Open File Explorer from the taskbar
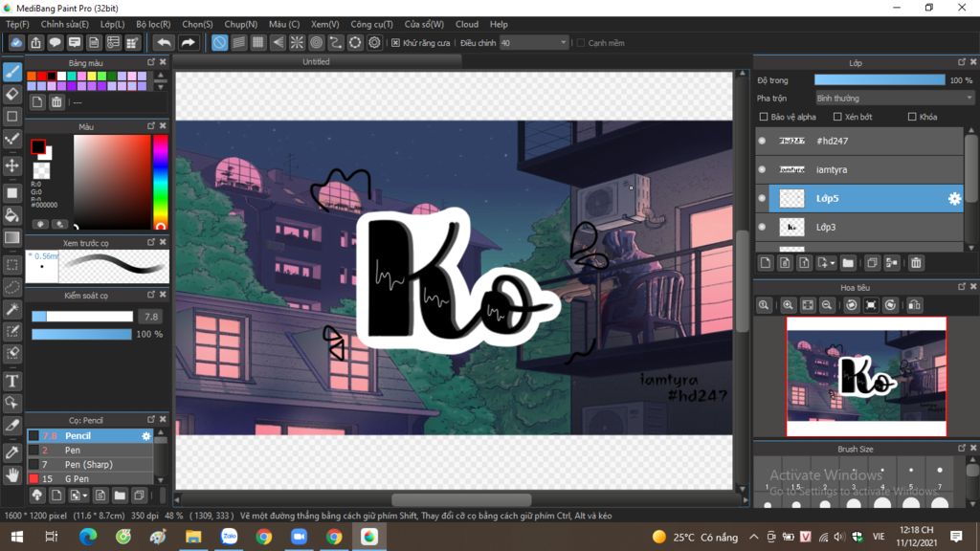This screenshot has width=980, height=551. (x=193, y=537)
